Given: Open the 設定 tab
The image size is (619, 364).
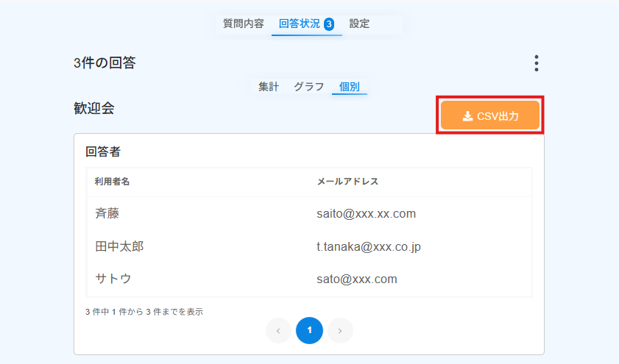Looking at the screenshot, I should pyautogui.click(x=359, y=24).
